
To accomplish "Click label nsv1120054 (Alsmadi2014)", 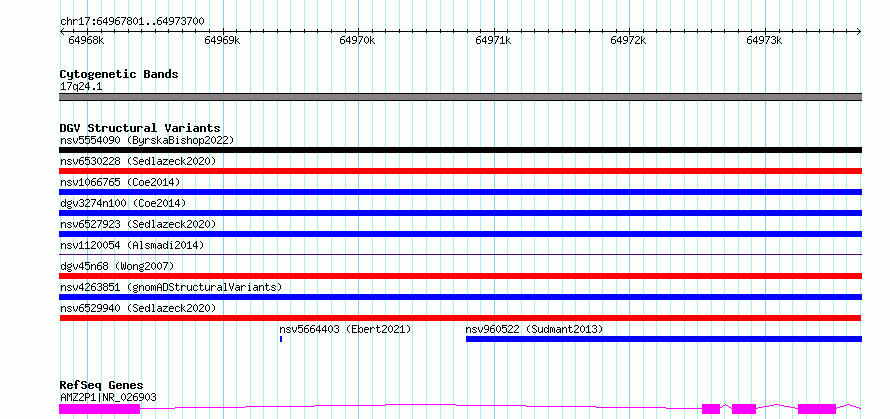I will pos(132,245).
